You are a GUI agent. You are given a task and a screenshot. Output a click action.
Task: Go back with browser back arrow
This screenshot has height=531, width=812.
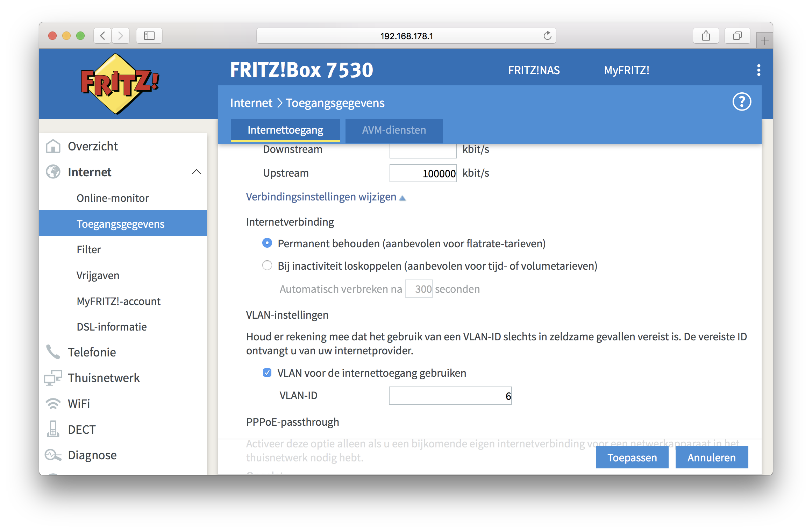point(103,36)
